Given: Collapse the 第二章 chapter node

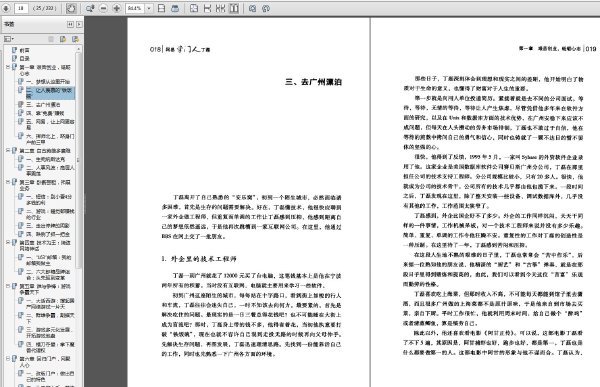Looking at the screenshot, I should 8,150.
